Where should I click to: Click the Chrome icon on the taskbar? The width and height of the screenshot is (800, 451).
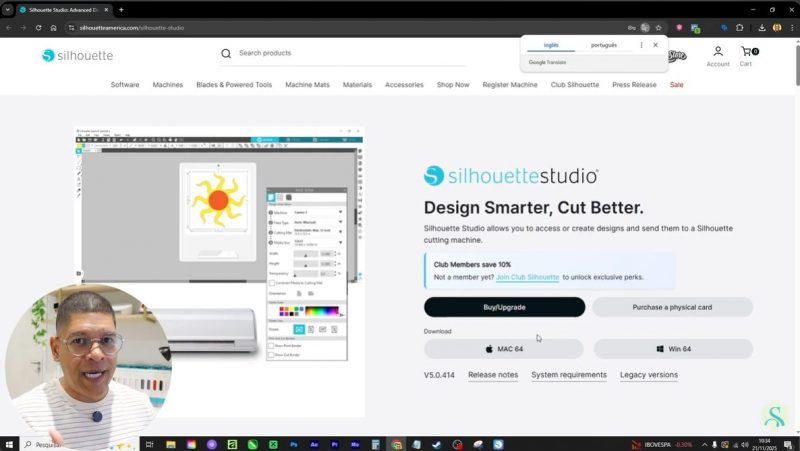[x=396, y=444]
